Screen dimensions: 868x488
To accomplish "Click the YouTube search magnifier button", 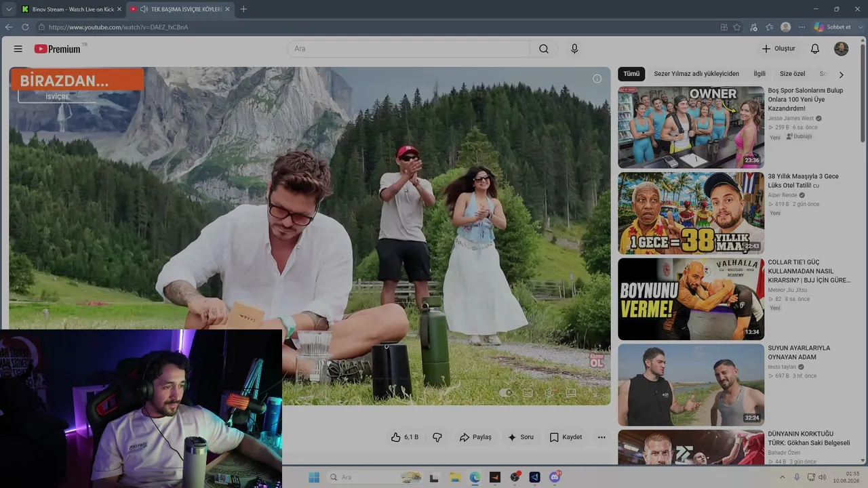I will click(x=544, y=49).
